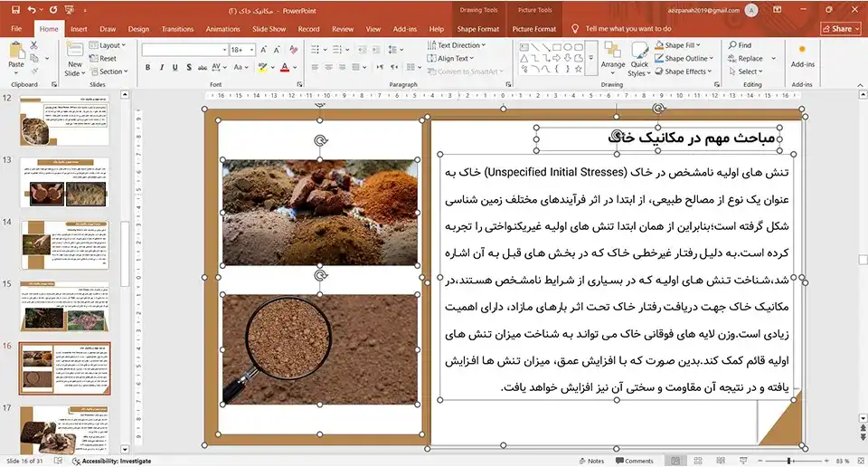Expand the shapes gallery
This screenshot has height=467, width=868.
(590, 58)
